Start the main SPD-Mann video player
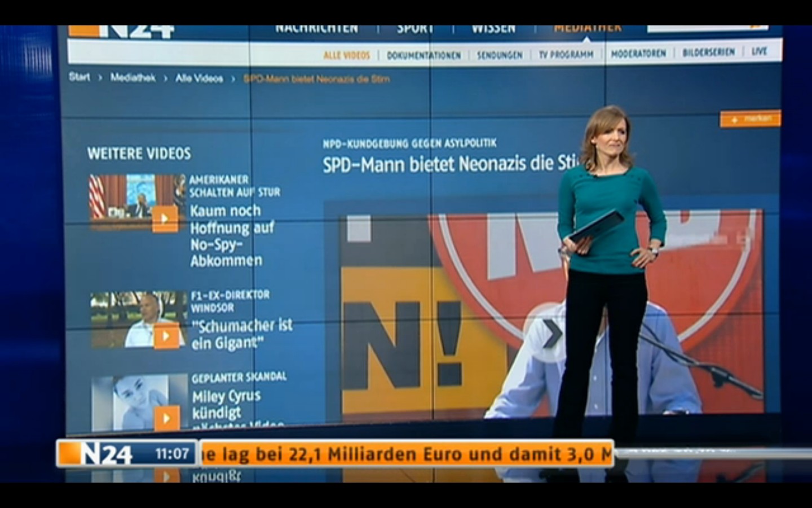Viewport: 812px width, 508px height. click(x=552, y=334)
